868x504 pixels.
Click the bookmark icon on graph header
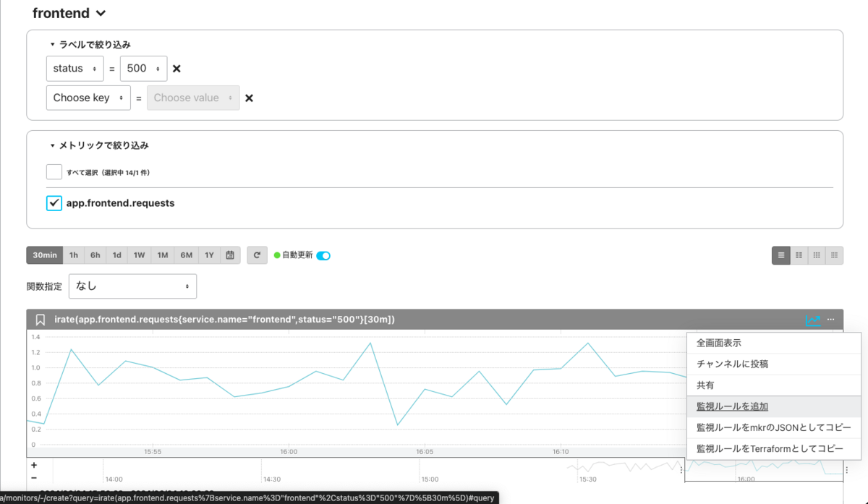pos(41,320)
